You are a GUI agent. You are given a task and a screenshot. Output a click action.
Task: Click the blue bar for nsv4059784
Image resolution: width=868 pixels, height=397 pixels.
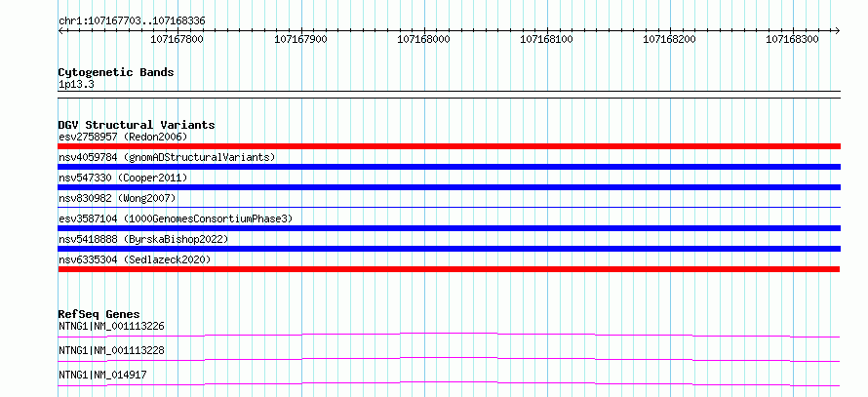(x=450, y=167)
